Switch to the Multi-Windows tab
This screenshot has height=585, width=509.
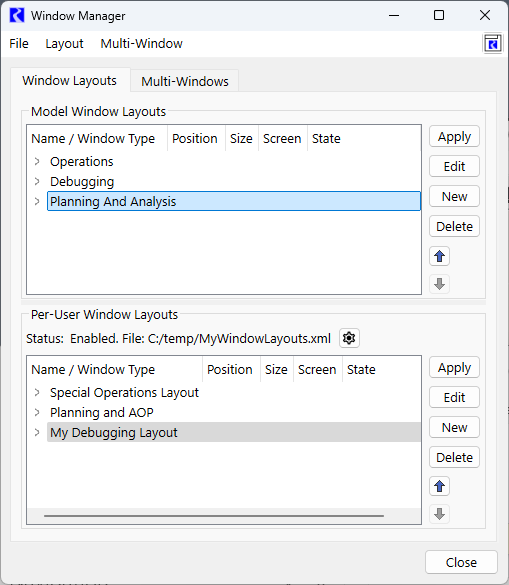coord(185,81)
